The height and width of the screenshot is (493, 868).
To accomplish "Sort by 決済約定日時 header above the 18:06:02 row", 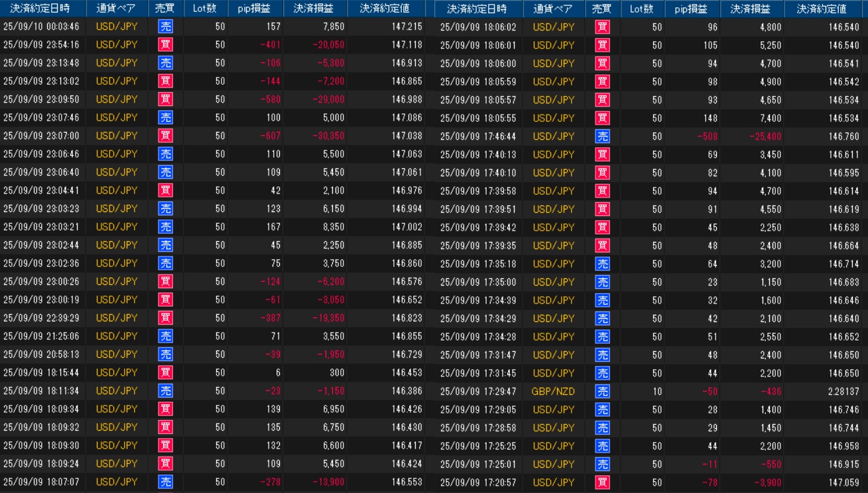I will coord(477,9).
